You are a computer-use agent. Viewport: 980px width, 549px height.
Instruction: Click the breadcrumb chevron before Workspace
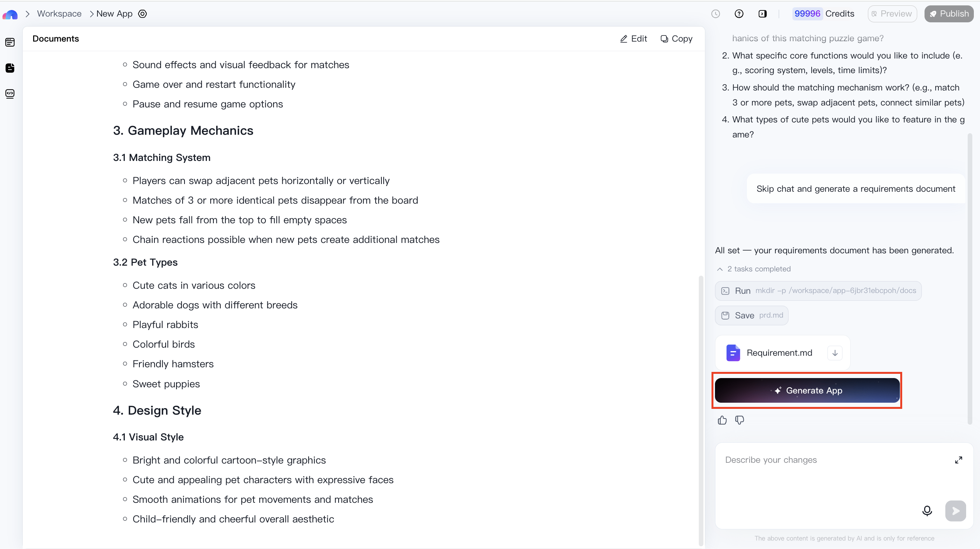[27, 13]
